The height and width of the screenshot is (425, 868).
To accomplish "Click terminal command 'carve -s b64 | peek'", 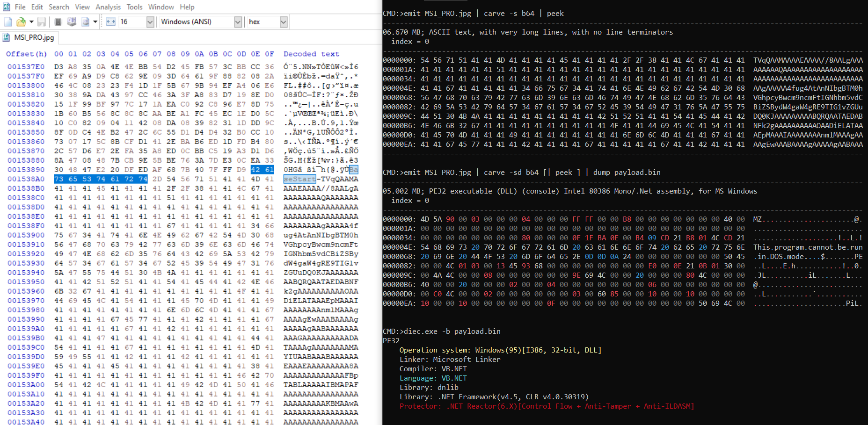I will [524, 14].
